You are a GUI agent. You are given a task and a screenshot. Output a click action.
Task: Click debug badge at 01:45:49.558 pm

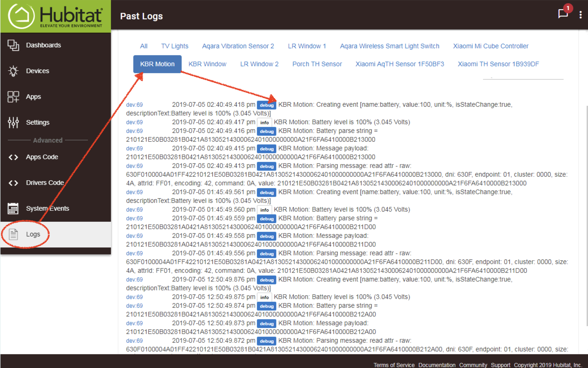tap(266, 236)
